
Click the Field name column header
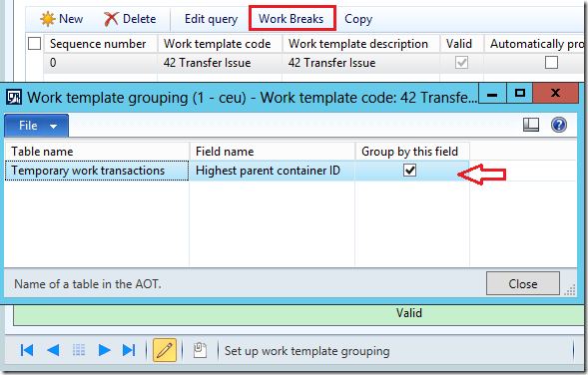273,152
